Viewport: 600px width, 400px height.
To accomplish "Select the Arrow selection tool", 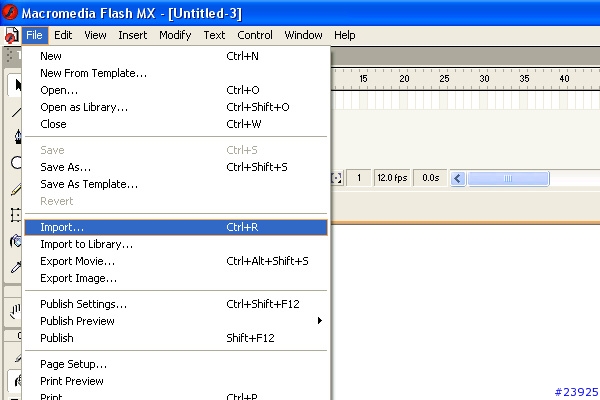I will (x=15, y=85).
